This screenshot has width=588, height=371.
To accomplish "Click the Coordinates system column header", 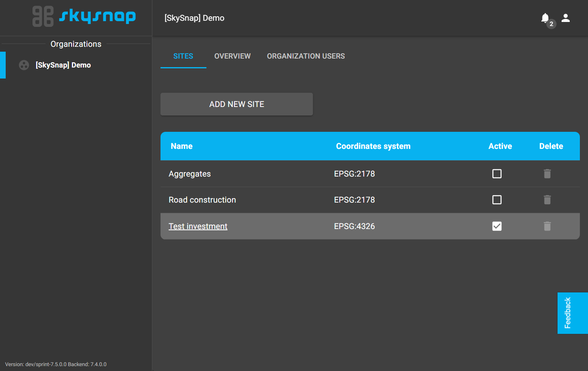I will (373, 146).
